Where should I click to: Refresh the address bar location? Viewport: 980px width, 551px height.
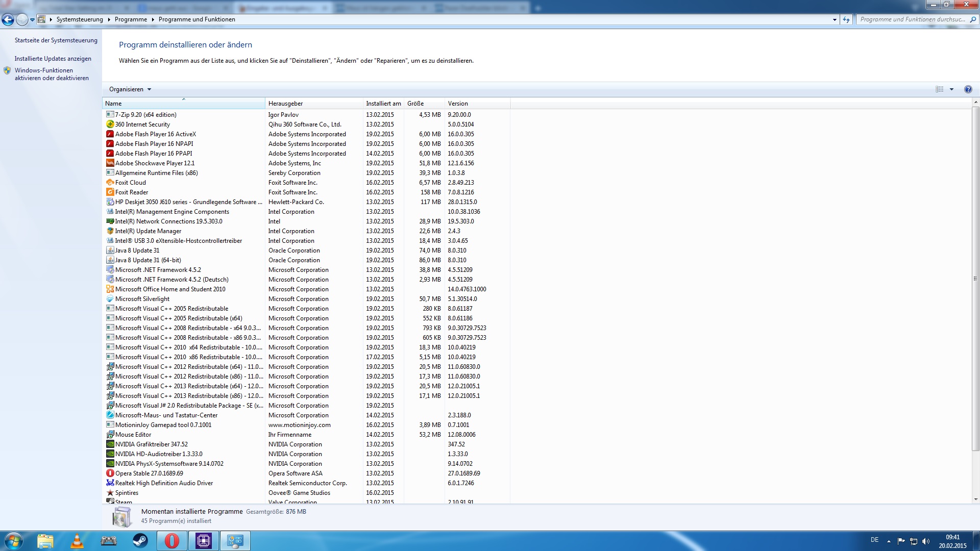[x=846, y=19]
